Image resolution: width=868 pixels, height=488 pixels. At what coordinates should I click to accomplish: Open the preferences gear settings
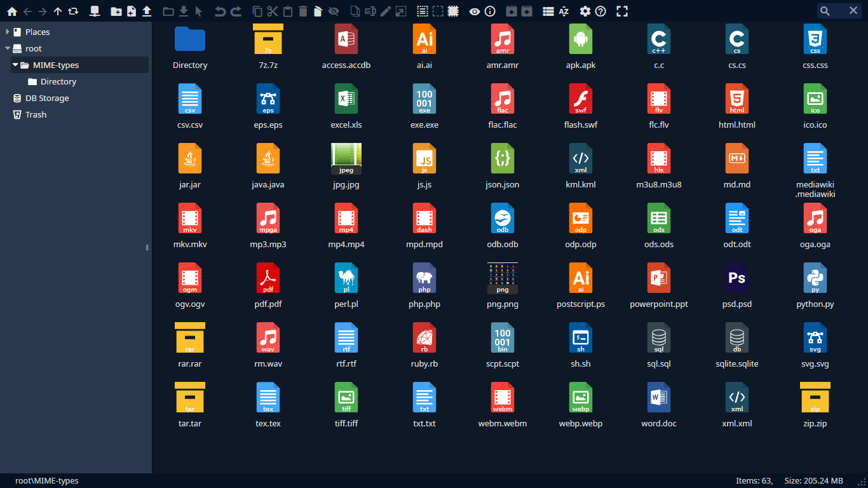(585, 11)
